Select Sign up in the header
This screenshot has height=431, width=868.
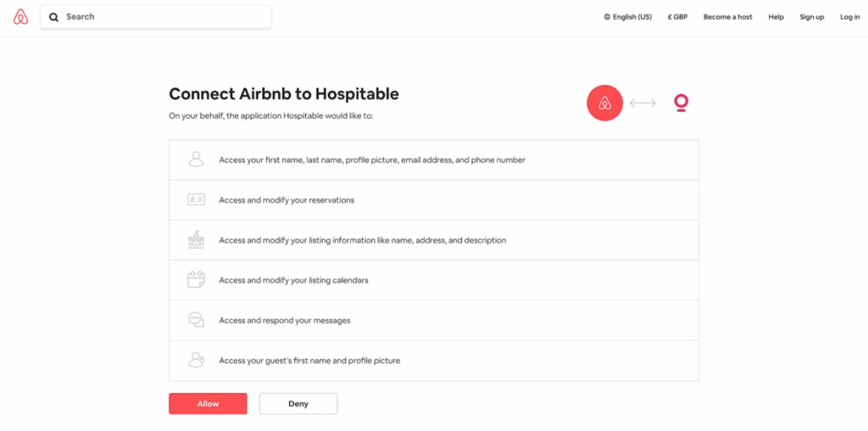pyautogui.click(x=811, y=17)
